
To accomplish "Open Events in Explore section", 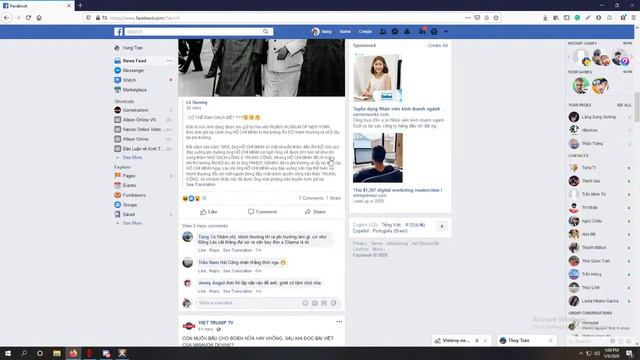I will tap(125, 185).
